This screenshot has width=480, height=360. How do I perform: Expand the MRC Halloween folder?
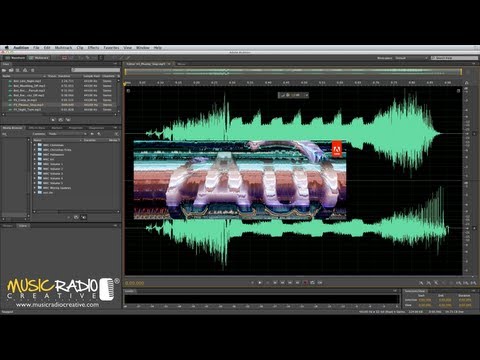click(x=35, y=155)
